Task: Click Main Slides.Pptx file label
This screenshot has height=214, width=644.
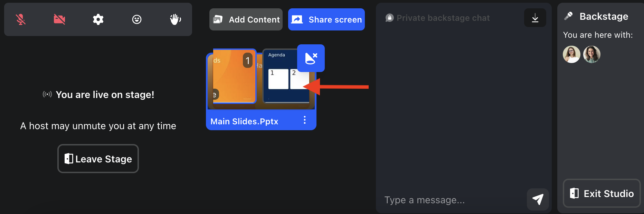Action: [x=244, y=122]
